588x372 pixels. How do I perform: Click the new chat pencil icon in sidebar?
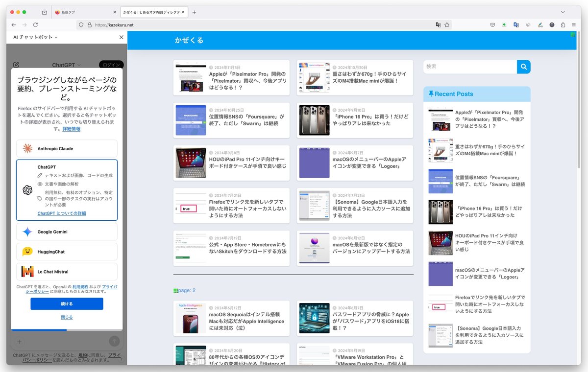pos(16,65)
